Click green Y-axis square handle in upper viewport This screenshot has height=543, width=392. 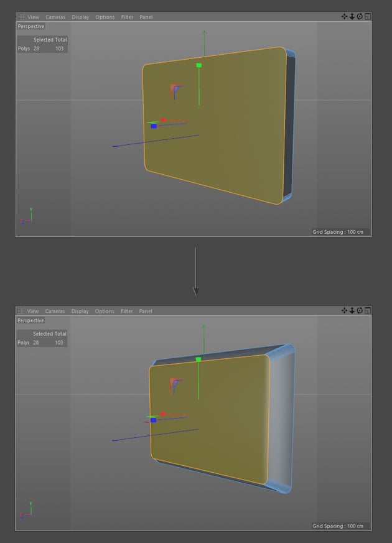tap(198, 65)
